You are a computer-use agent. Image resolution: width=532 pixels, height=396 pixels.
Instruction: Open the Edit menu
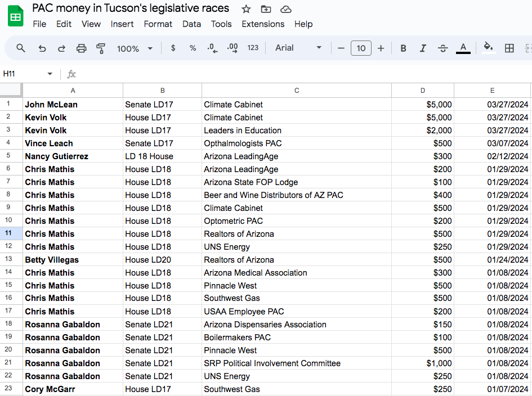click(64, 24)
